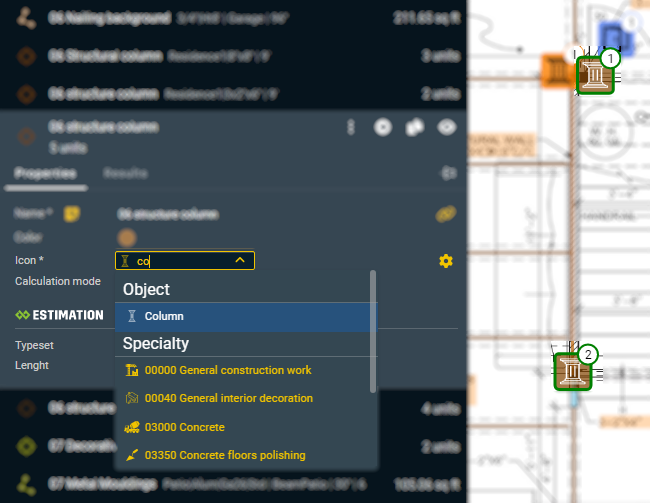Click the yellow gear icon beside Icon field
Viewport: 650px width, 503px height.
[x=446, y=261]
